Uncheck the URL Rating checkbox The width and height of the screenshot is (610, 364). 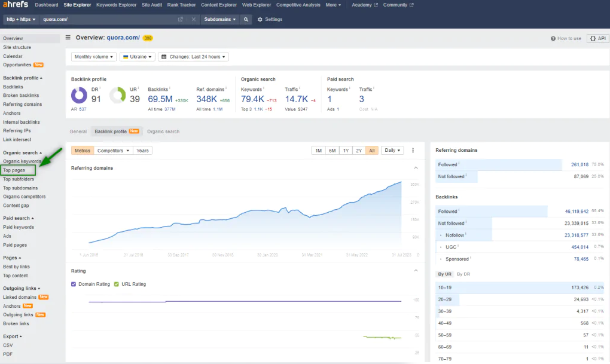tap(117, 284)
